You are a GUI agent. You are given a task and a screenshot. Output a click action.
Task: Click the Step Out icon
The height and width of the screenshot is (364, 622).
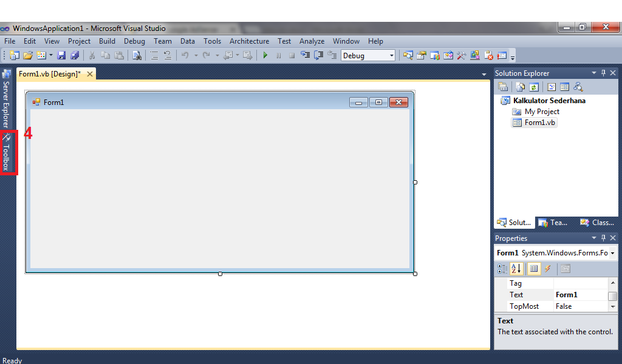332,55
